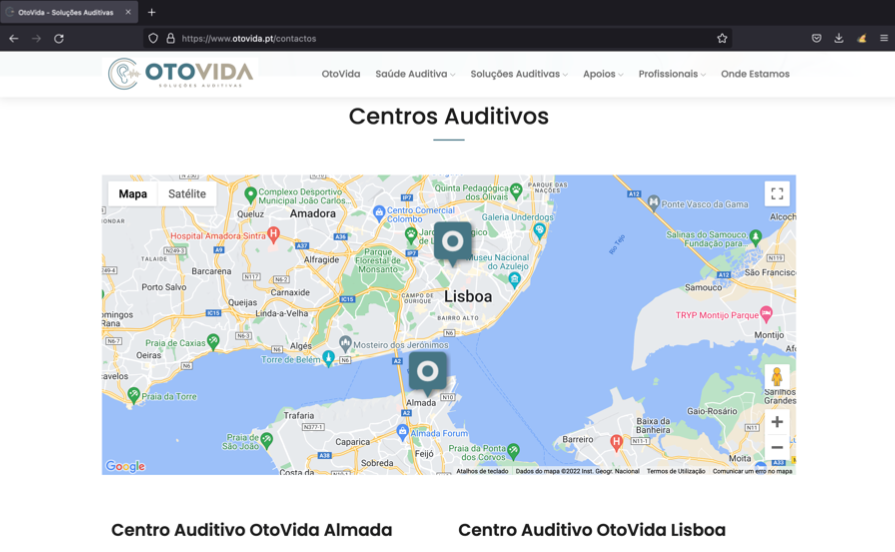Click the Torre de Belém pin
This screenshot has width=895, height=552.
point(328,358)
